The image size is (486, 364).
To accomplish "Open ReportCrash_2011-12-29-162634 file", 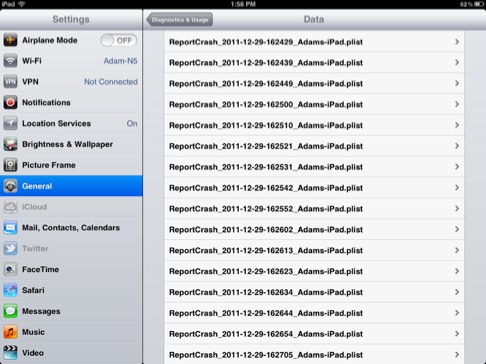I will [x=314, y=292].
